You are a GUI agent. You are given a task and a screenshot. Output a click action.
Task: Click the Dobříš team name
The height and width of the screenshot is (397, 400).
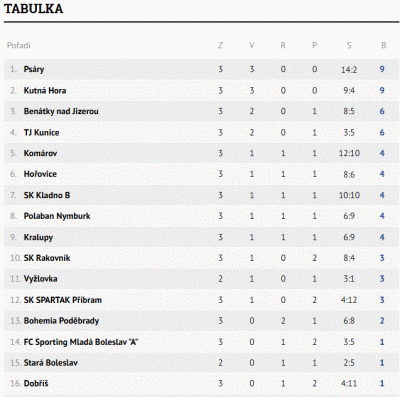(x=36, y=383)
